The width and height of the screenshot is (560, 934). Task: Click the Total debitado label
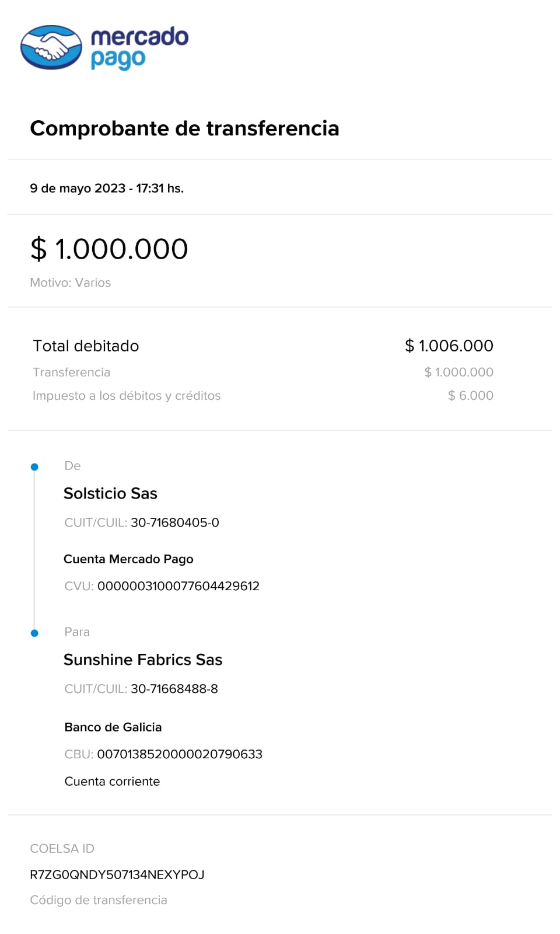86,346
